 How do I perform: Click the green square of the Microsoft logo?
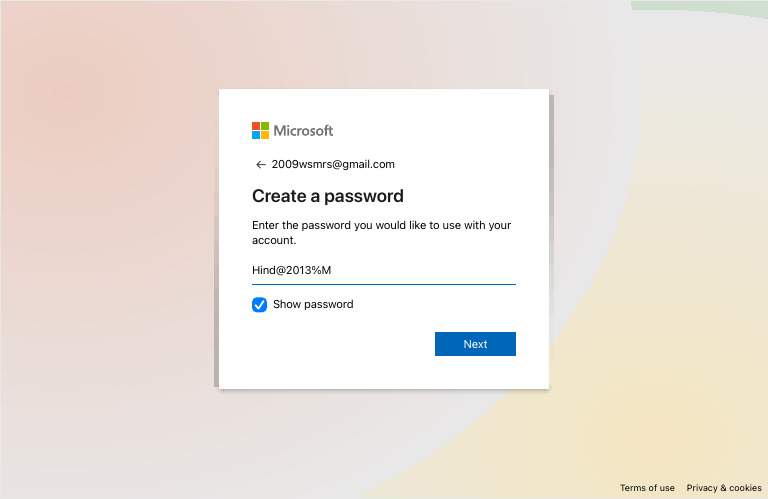(x=265, y=126)
